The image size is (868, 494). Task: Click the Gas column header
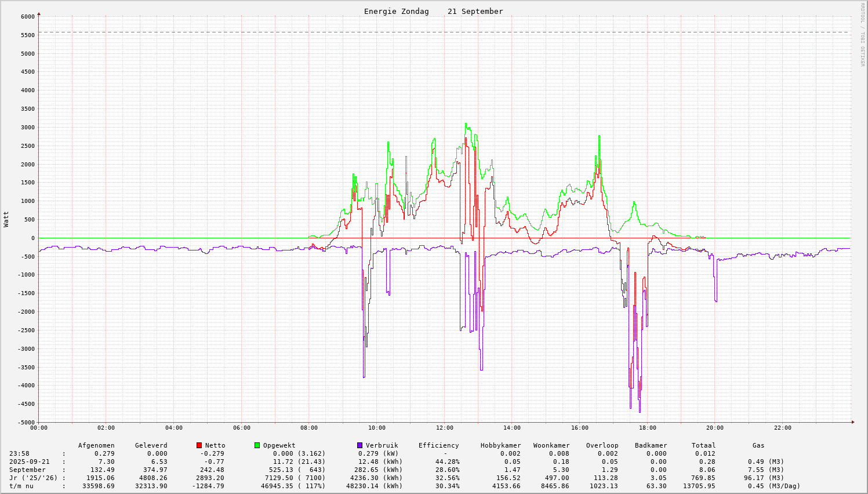[758, 445]
